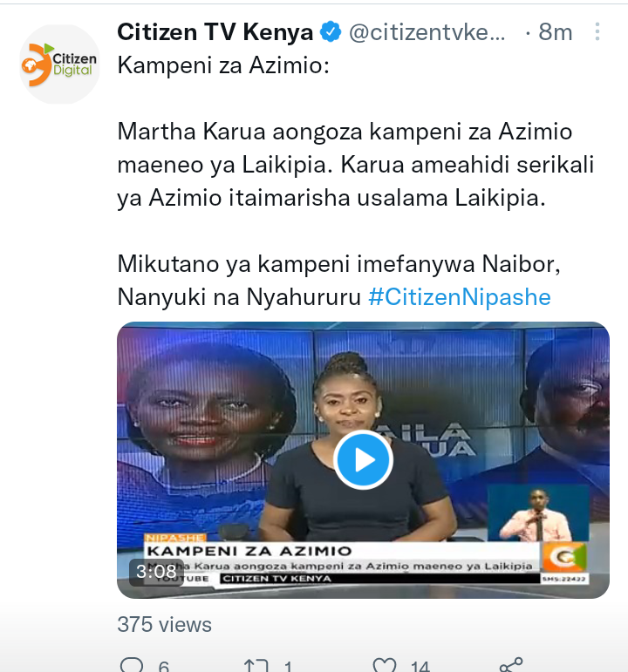Click the like count 14
Screen dimensions: 628x672
(x=420, y=667)
